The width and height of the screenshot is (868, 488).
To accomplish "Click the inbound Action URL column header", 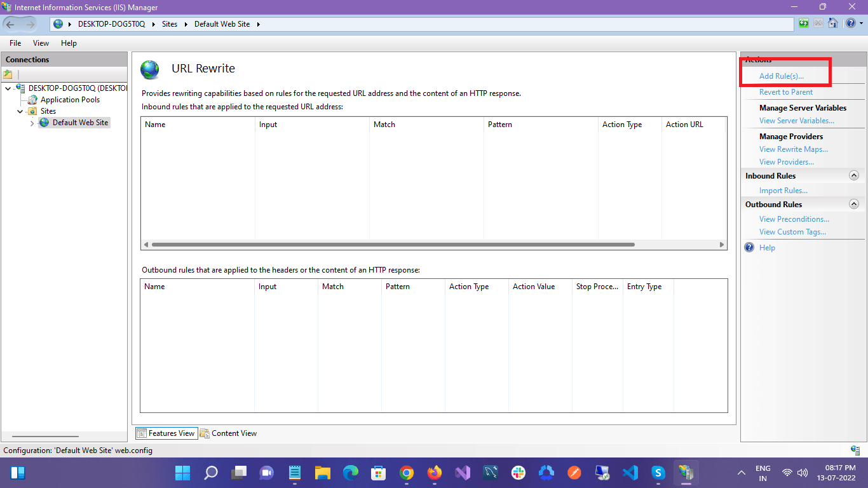I will tap(693, 125).
